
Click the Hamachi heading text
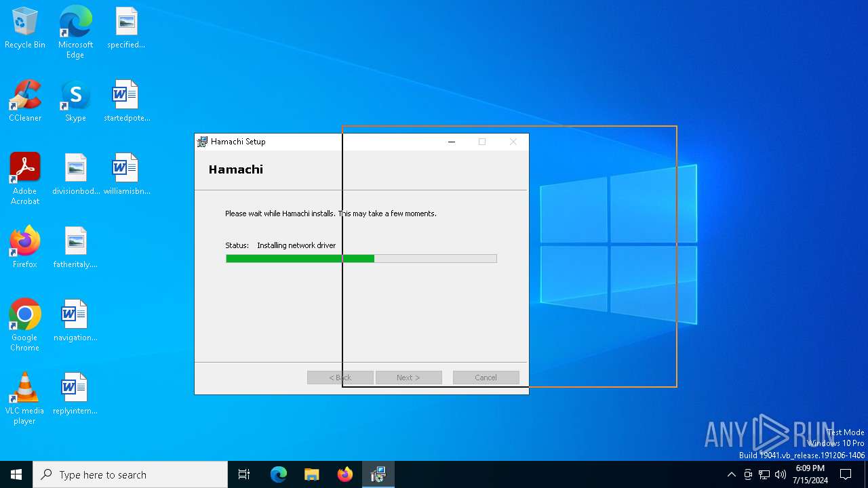point(236,169)
